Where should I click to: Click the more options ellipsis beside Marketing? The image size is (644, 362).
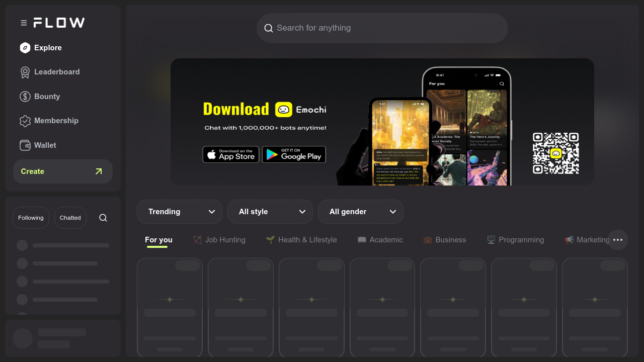point(618,240)
